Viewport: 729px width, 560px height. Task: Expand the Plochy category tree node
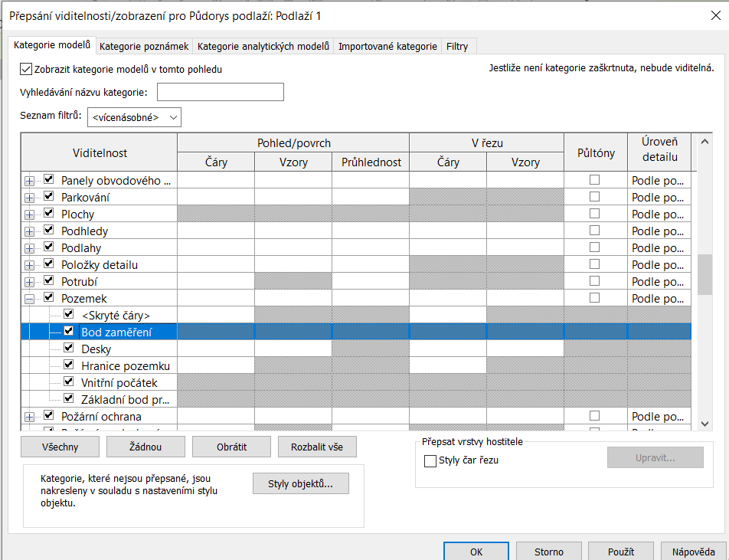pos(29,215)
